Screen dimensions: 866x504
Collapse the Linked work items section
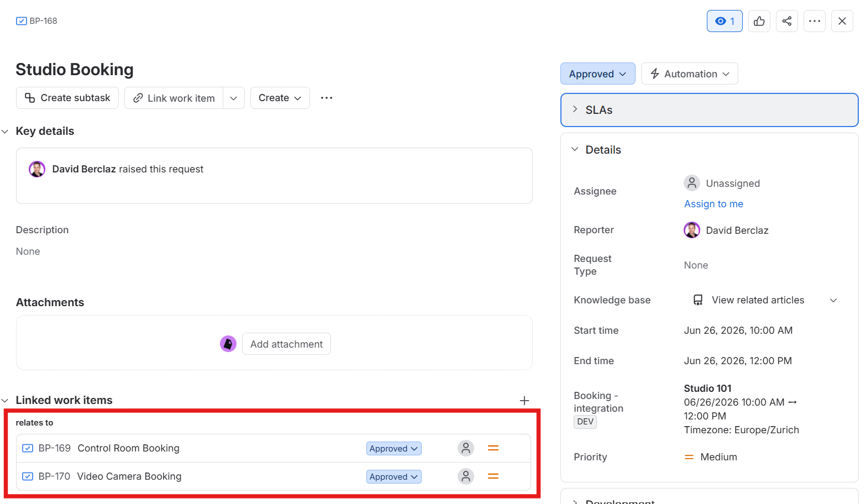(x=5, y=401)
